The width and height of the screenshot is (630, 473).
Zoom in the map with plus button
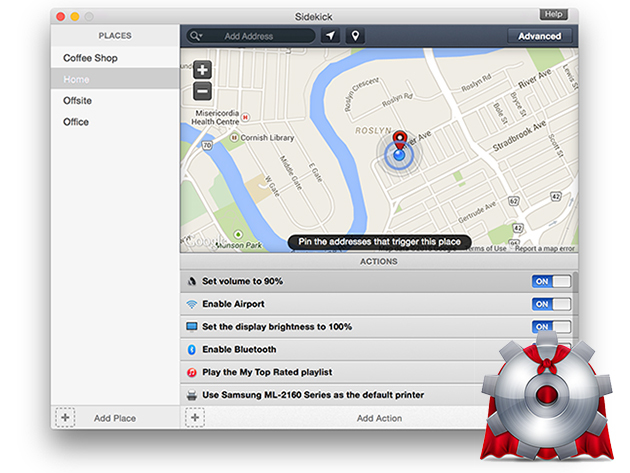[x=202, y=70]
